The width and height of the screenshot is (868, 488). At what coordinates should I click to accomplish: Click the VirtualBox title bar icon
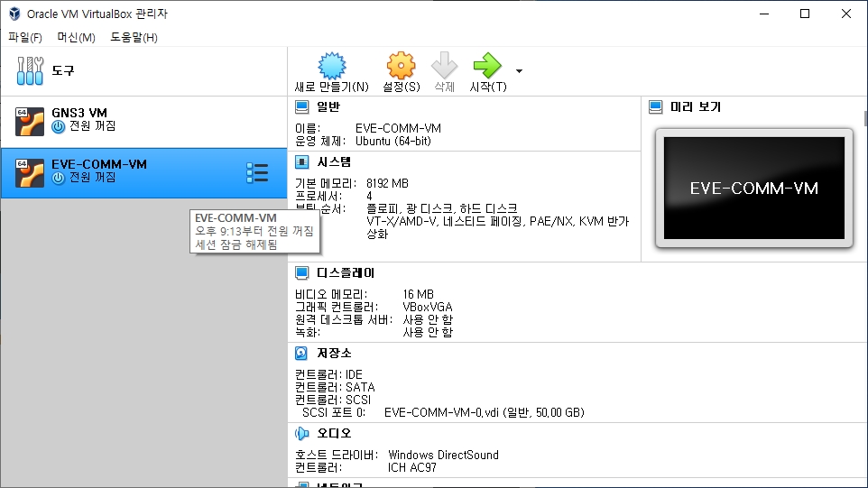click(x=14, y=14)
